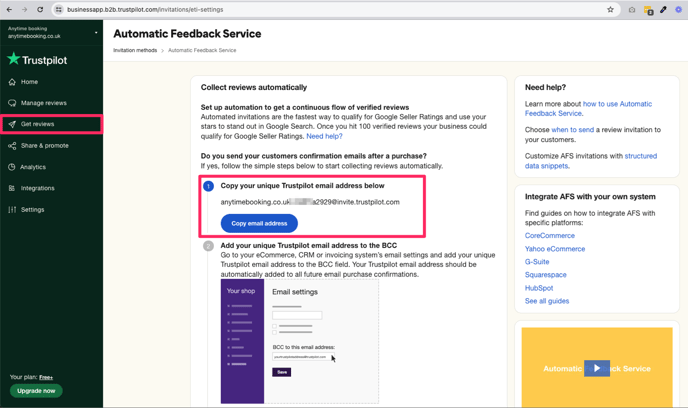688x408 pixels.
Task: Bookmark this page with the star icon
Action: [x=610, y=9]
